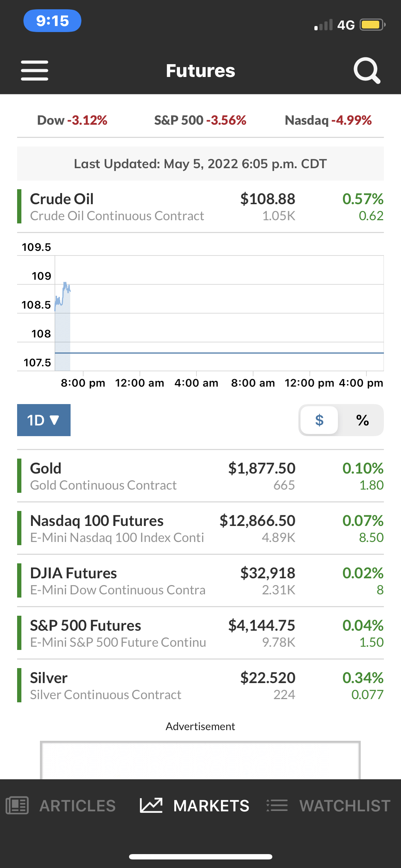Image resolution: width=401 pixels, height=868 pixels.
Task: Open the Nasdaq -4.99% index link
Action: tap(328, 120)
